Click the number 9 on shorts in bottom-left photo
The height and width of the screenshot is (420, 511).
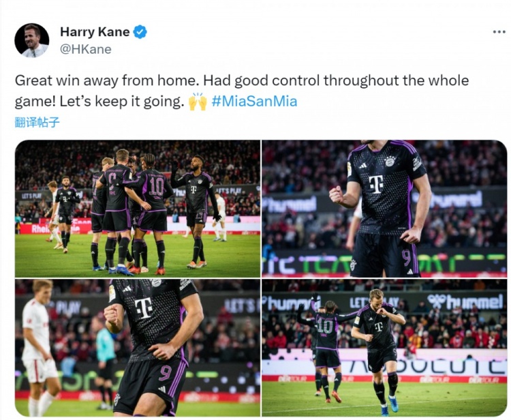(x=165, y=373)
